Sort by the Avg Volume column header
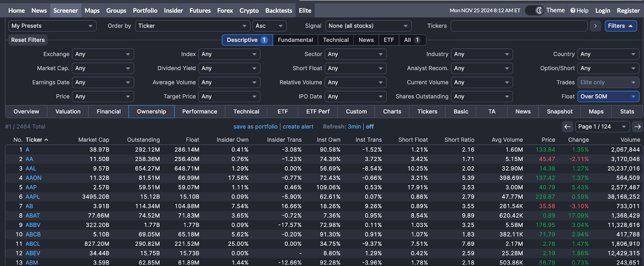Screen dimensions: 644x266 507,140
